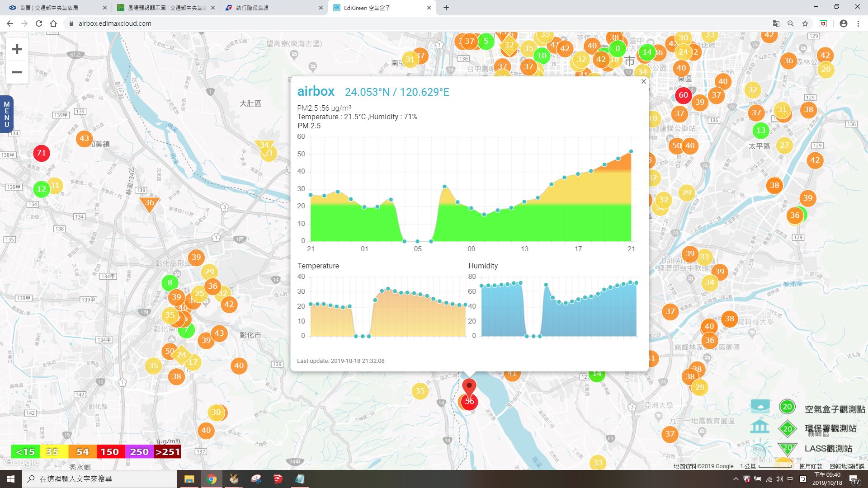This screenshot has height=488, width=868.
Task: Click the taskbar search box
Action: pos(99,479)
